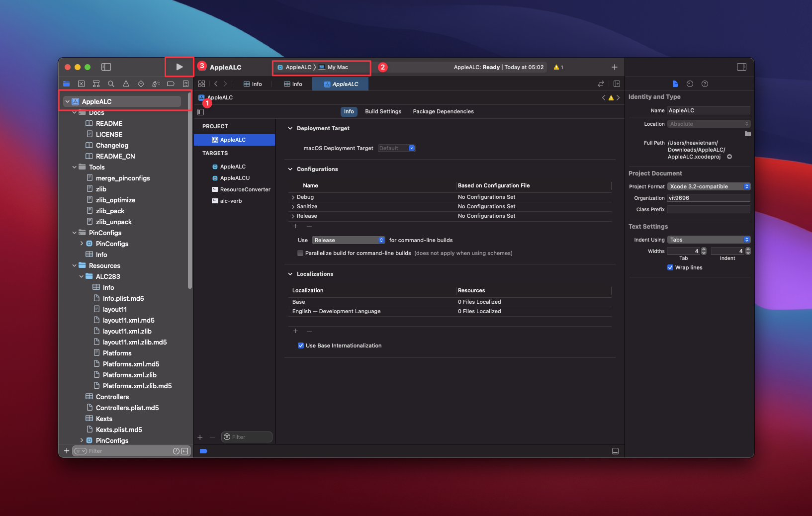The height and width of the screenshot is (516, 812).
Task: Click the Organization input field
Action: (709, 198)
